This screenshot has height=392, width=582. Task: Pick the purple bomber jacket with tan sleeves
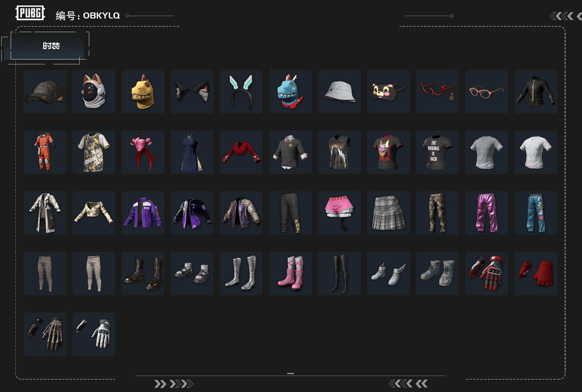point(241,213)
